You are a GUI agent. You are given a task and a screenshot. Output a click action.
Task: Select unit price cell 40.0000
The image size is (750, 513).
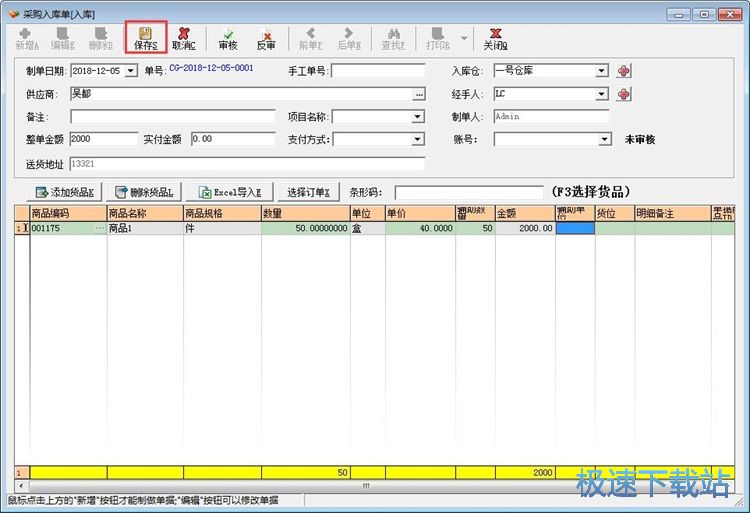click(420, 229)
